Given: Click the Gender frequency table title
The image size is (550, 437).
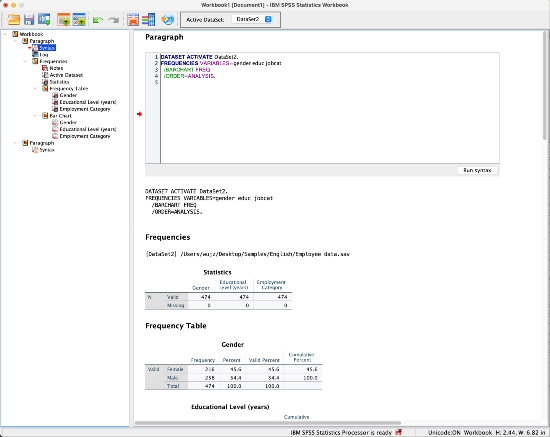Looking at the screenshot, I should pyautogui.click(x=233, y=345).
